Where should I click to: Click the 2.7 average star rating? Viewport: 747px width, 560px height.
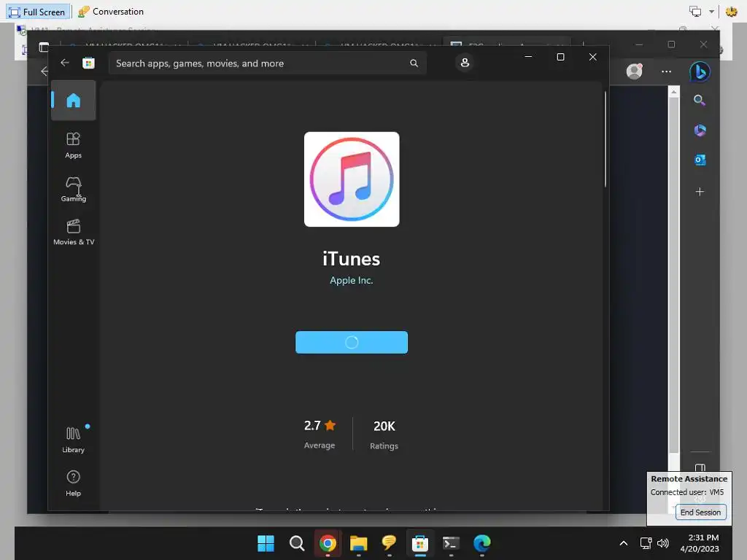pyautogui.click(x=320, y=434)
